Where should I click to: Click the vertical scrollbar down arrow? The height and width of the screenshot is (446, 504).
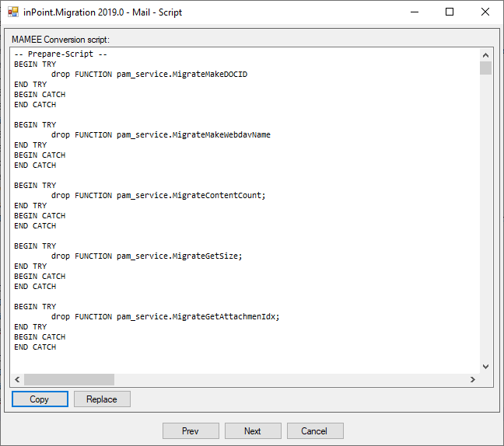[485, 366]
